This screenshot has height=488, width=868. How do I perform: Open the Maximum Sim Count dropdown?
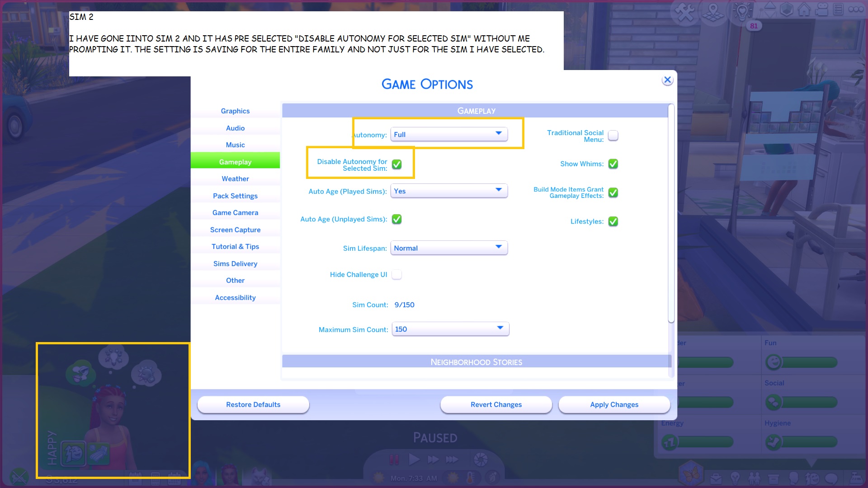pos(450,329)
